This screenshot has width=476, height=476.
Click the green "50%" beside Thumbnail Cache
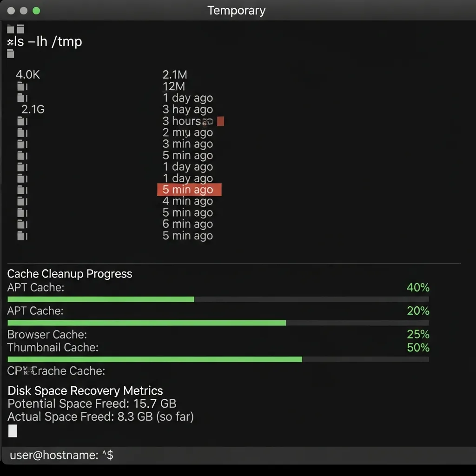(x=417, y=347)
